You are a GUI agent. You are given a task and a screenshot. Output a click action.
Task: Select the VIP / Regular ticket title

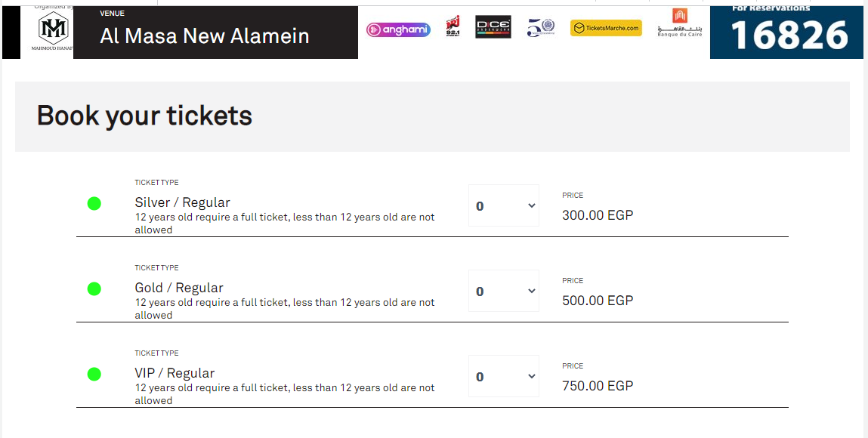[x=175, y=373]
